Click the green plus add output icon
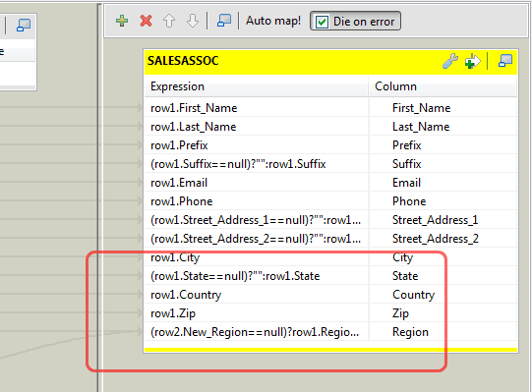 (x=122, y=21)
